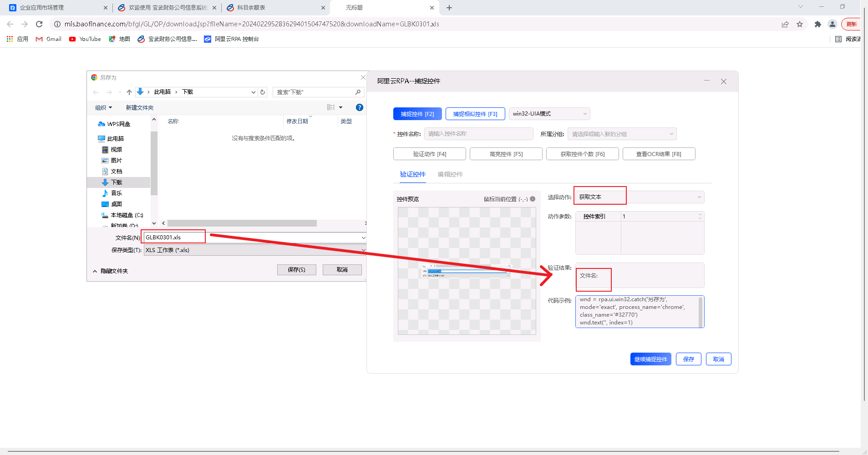868x455 pixels.
Task: Expand the address path dropdown in Save As
Action: click(x=254, y=92)
